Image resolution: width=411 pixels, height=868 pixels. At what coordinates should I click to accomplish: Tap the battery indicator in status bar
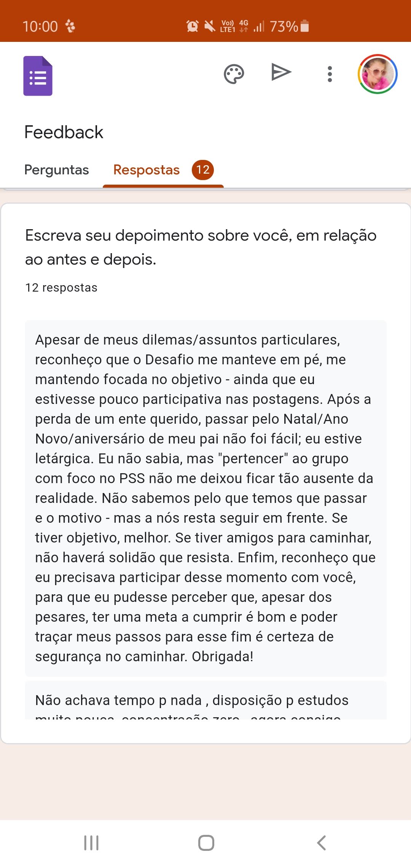(304, 26)
